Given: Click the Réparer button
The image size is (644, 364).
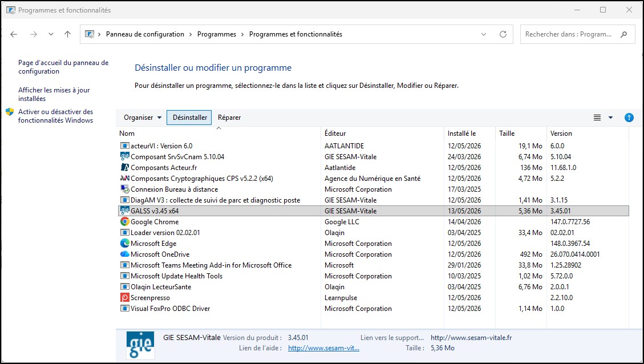Looking at the screenshot, I should click(229, 118).
